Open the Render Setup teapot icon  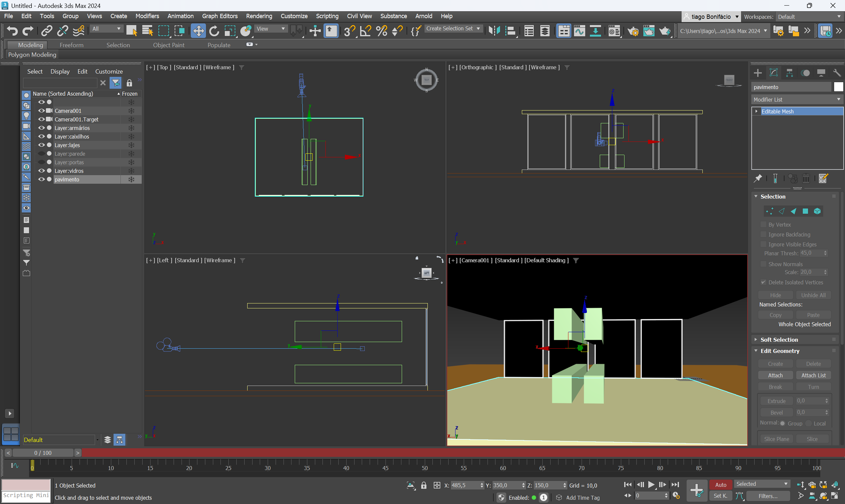point(633,31)
